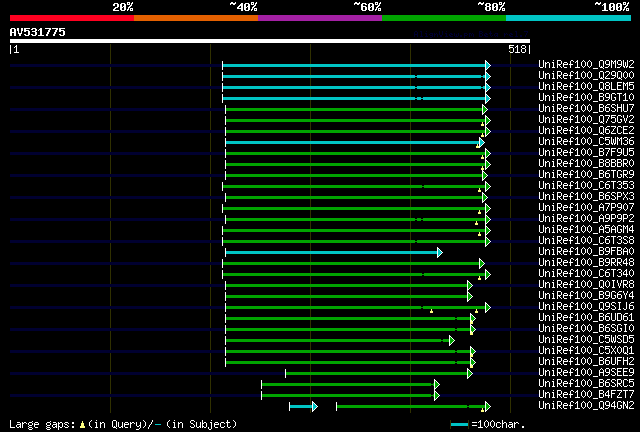640x432 pixels.
Task: Open hit UniRef100_B9GT10
Action: (586, 98)
